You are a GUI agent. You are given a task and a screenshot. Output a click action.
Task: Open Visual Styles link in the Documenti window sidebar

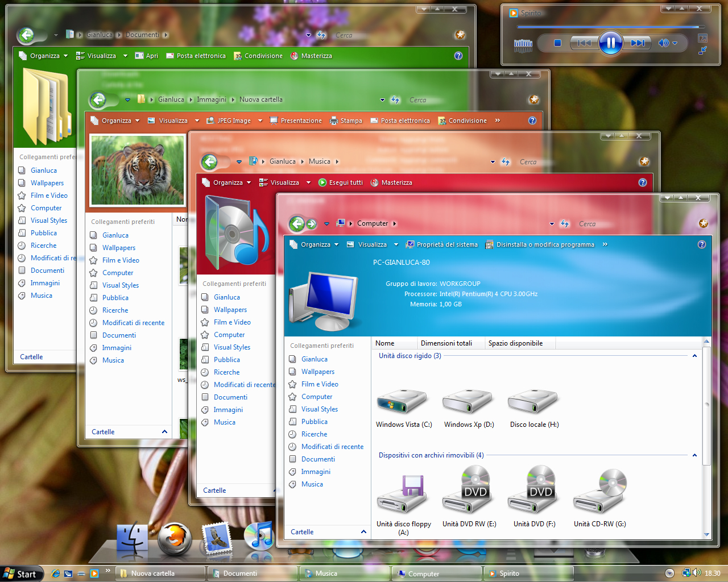point(49,221)
